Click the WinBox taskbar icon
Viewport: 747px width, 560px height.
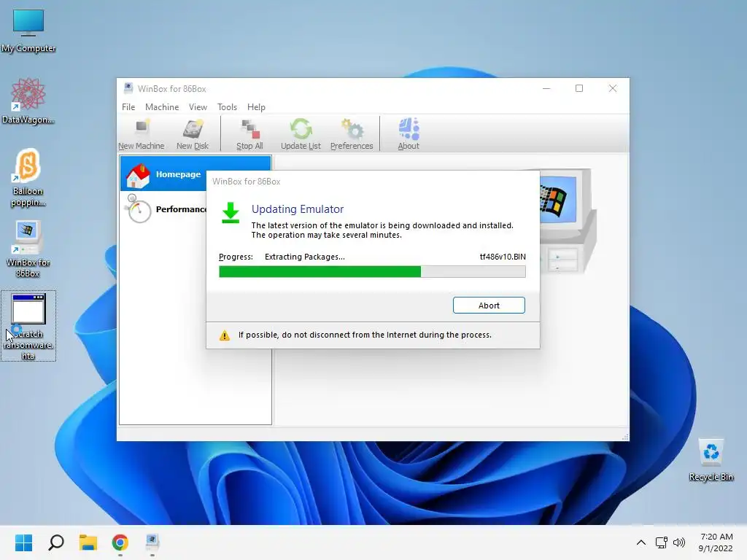152,542
